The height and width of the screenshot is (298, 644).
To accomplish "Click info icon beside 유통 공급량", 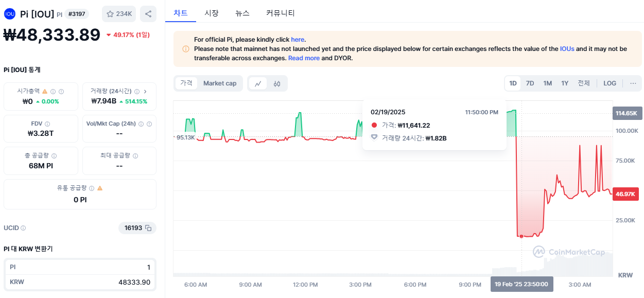I will [x=92, y=188].
